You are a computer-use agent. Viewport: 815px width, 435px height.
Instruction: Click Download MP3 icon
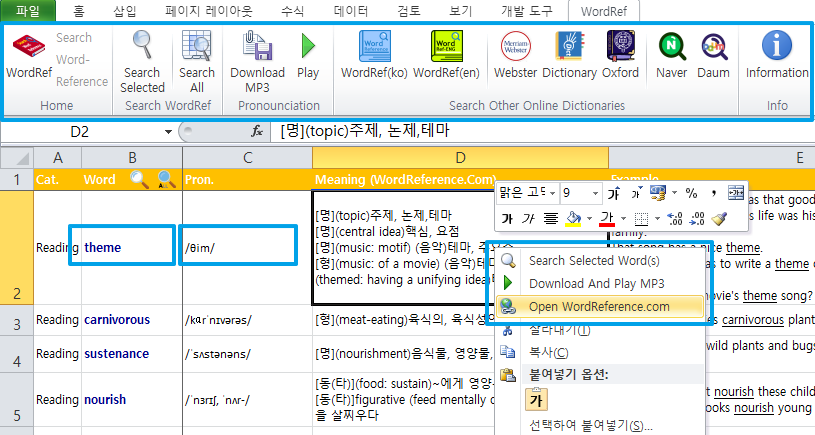tap(257, 46)
